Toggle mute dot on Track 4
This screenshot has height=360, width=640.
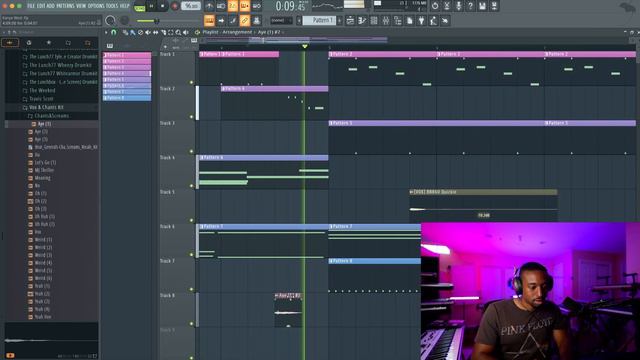coord(191,186)
